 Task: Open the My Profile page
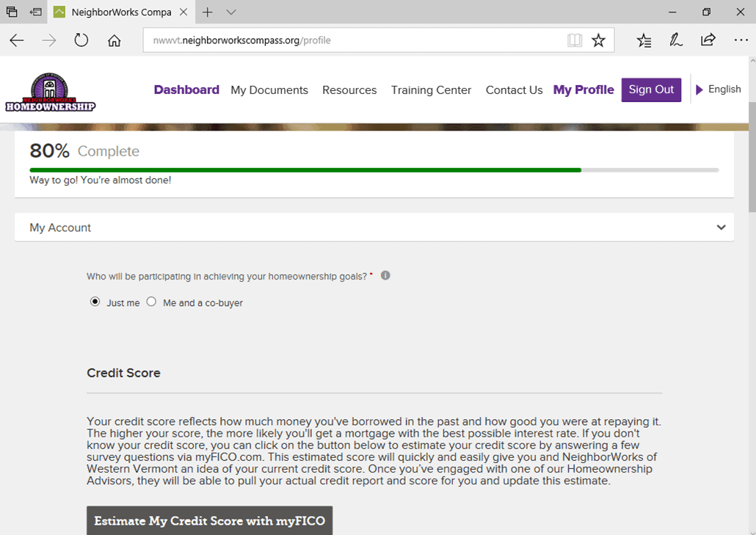coord(584,90)
